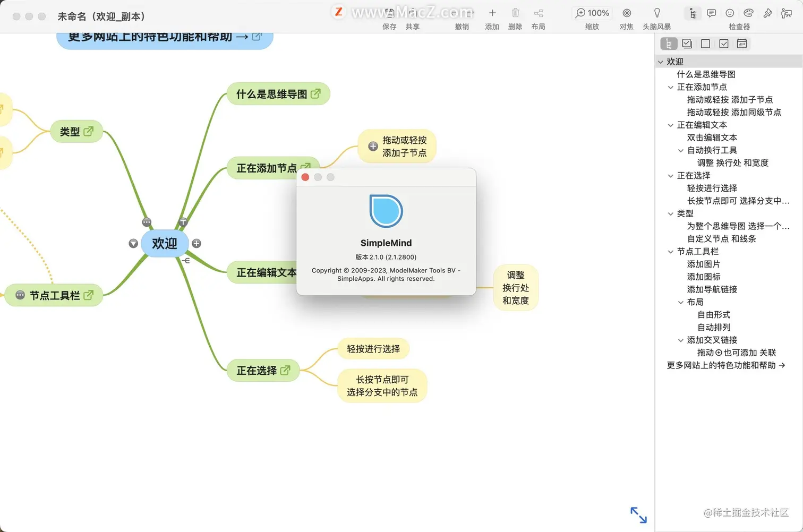Select 自定义节点 和线条 outline row
The image size is (803, 532).
(729, 239)
